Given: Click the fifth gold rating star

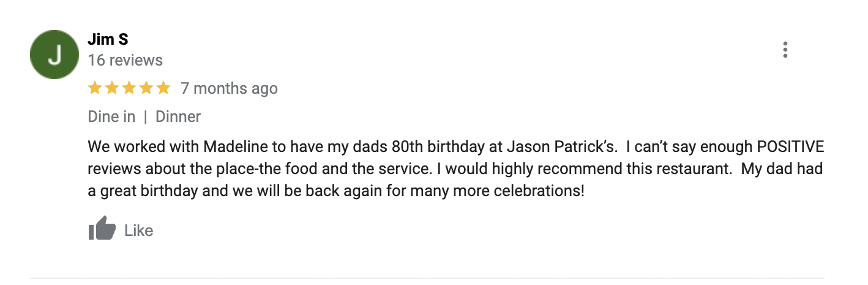Looking at the screenshot, I should [163, 88].
